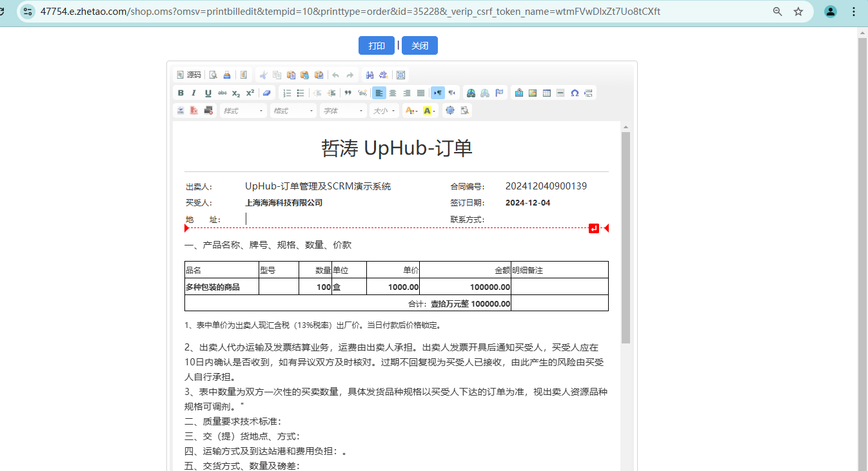Click the attachment paperclip upload icon
The width and height of the screenshot is (868, 471).
[519, 93]
